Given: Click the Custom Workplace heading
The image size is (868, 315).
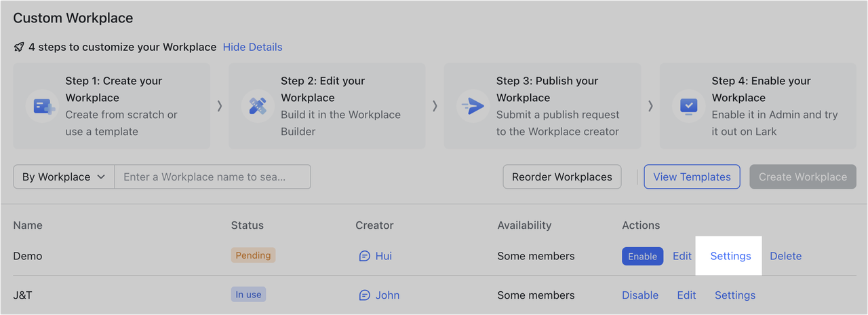Looking at the screenshot, I should tap(73, 18).
